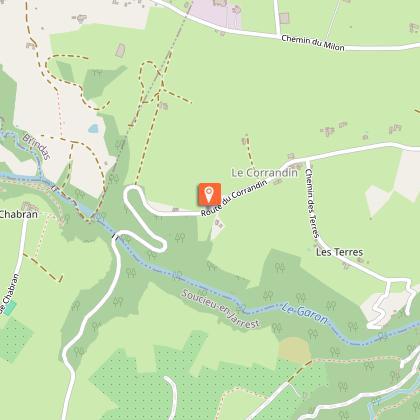Click the Le Garon river label
Screen dimensions: 420x420
click(304, 313)
